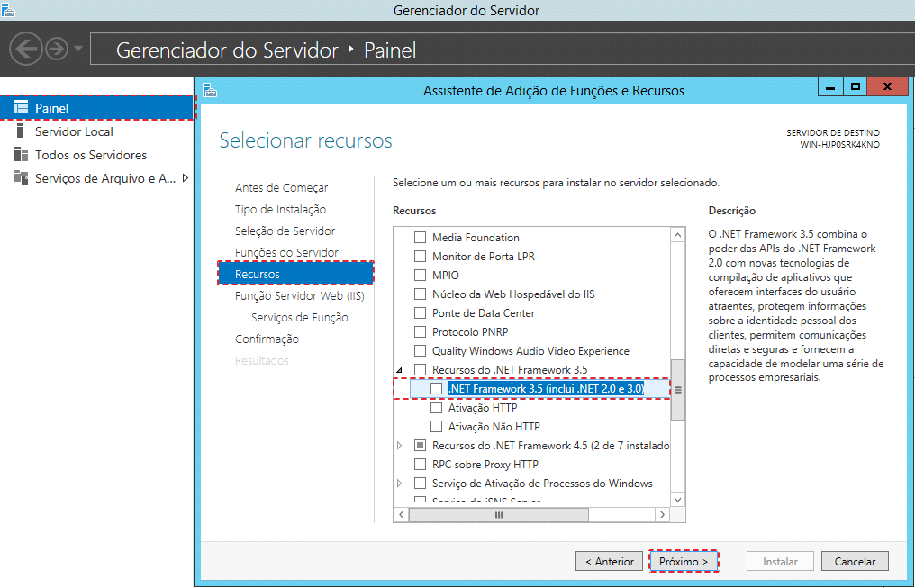The image size is (915, 588).
Task: Click the vertical scrollbar thumb in features list
Action: tap(677, 390)
